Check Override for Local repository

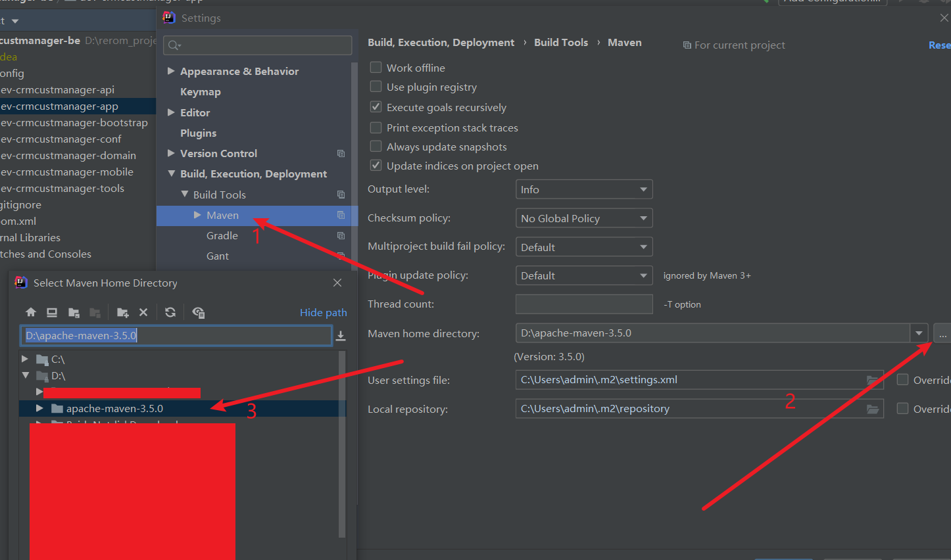click(x=902, y=408)
